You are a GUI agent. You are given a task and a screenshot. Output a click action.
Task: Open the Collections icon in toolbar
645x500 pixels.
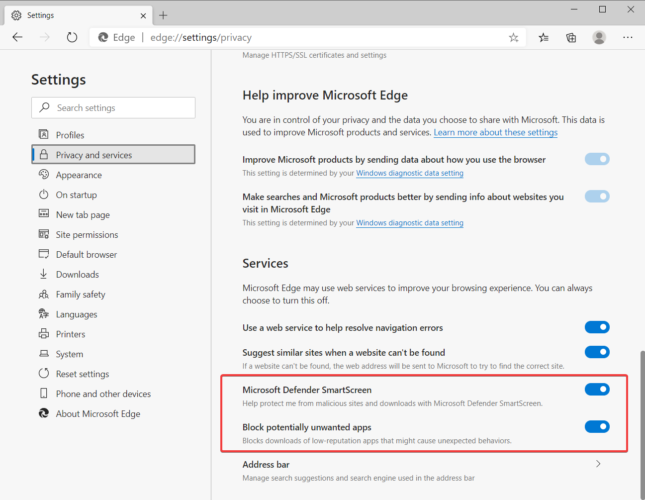pyautogui.click(x=571, y=37)
